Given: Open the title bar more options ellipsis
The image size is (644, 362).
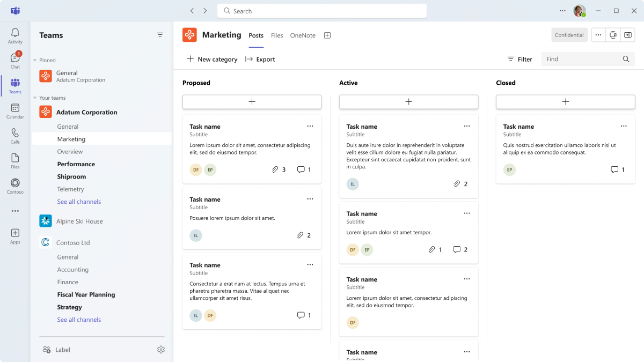Looking at the screenshot, I should click(x=562, y=11).
